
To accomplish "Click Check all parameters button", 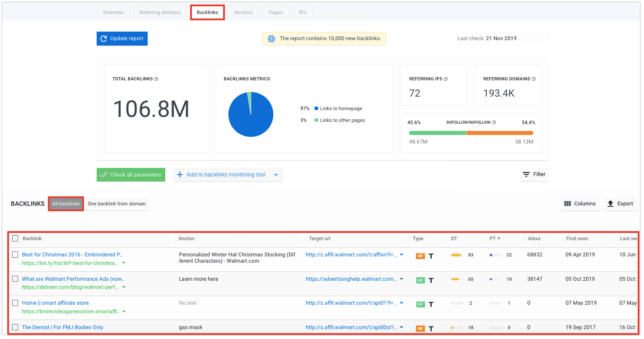I will point(131,175).
